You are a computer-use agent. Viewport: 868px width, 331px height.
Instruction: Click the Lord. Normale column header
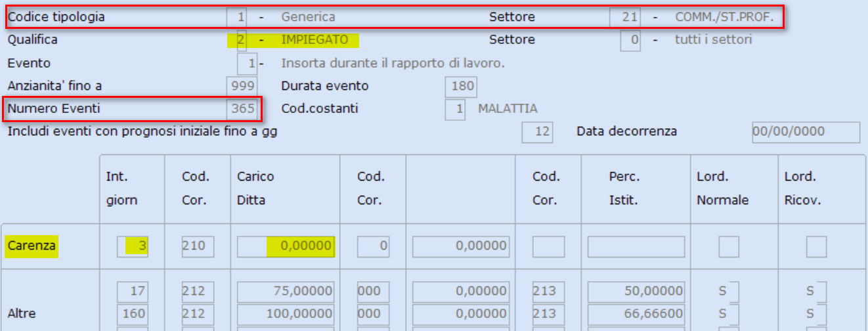723,188
